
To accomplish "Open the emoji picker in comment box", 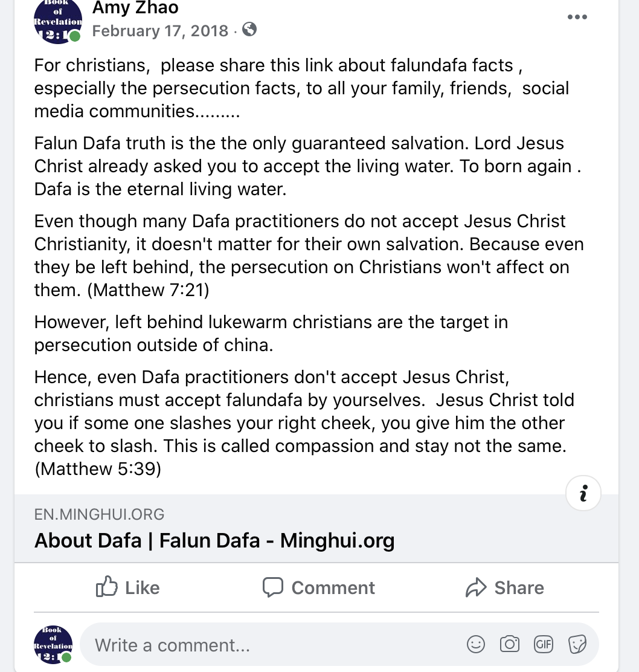I will 476,645.
